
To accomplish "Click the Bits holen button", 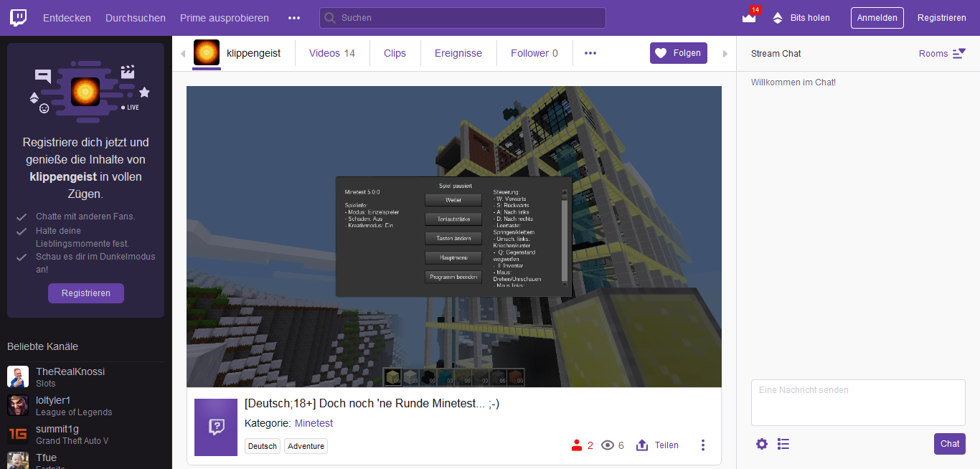I will tap(801, 18).
